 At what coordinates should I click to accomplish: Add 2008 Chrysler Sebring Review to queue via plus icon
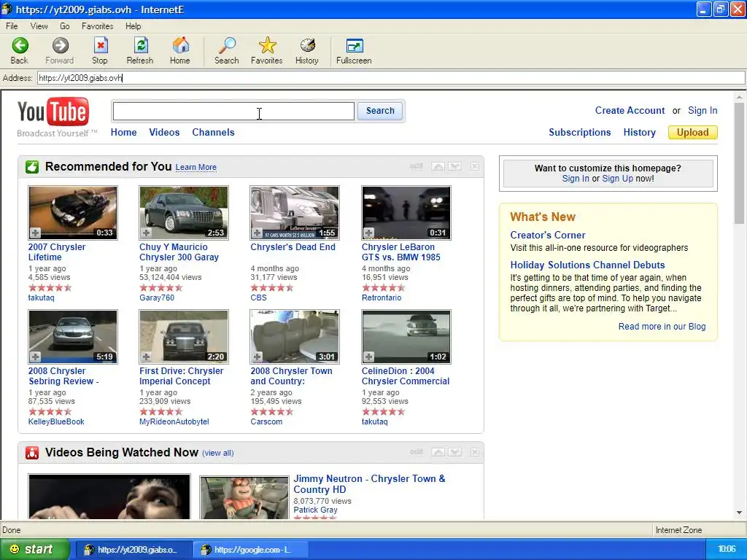[35, 357]
